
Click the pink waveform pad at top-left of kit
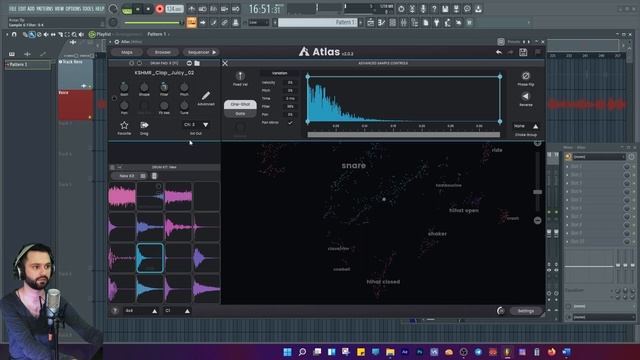click(x=122, y=196)
